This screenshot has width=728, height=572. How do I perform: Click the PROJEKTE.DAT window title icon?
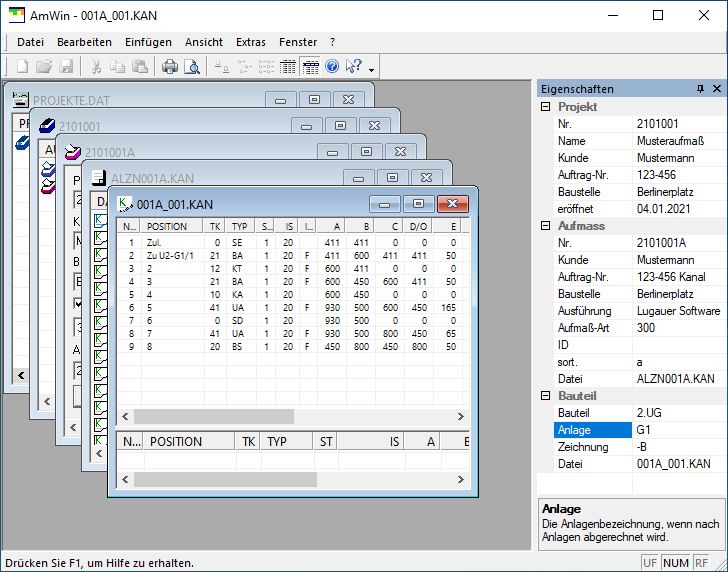click(20, 100)
